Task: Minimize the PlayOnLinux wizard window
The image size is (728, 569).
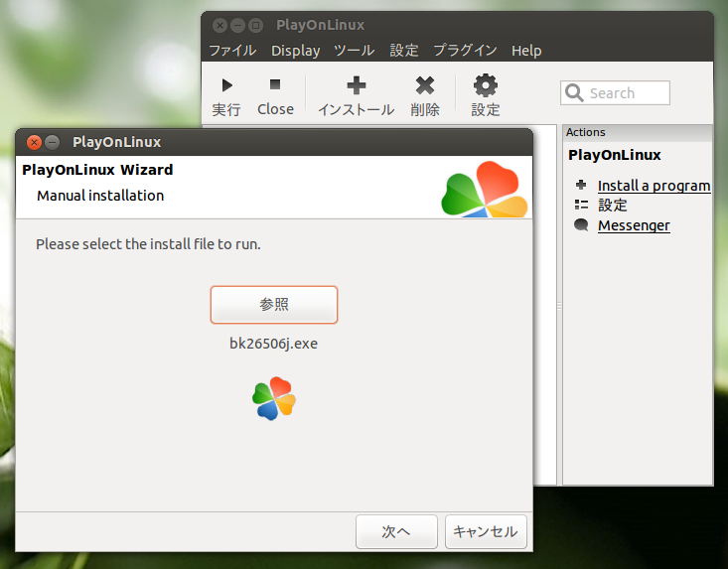Action: click(52, 142)
